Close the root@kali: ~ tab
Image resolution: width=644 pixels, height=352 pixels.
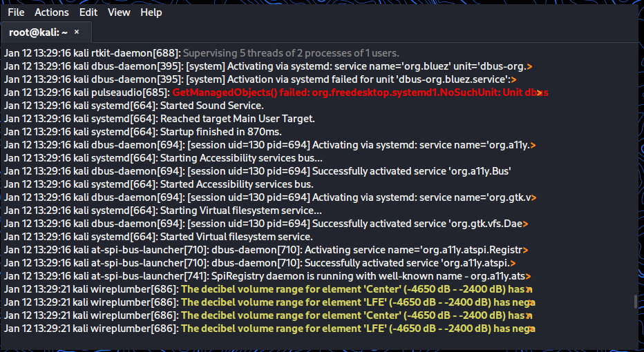77,32
